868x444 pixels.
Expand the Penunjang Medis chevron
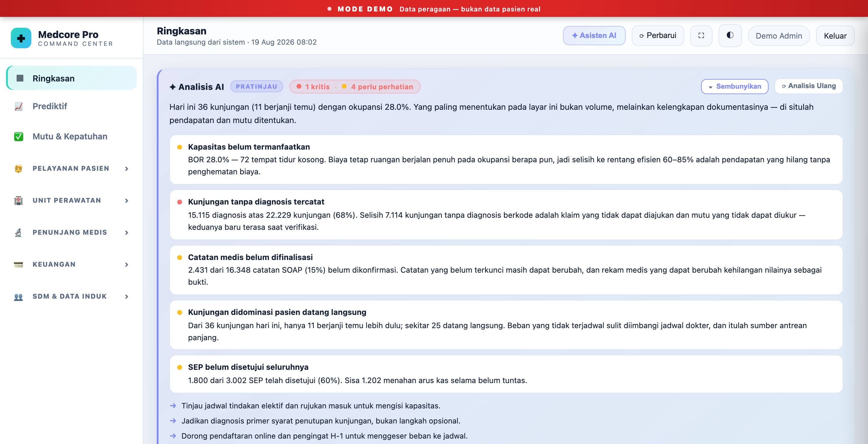[127, 233]
